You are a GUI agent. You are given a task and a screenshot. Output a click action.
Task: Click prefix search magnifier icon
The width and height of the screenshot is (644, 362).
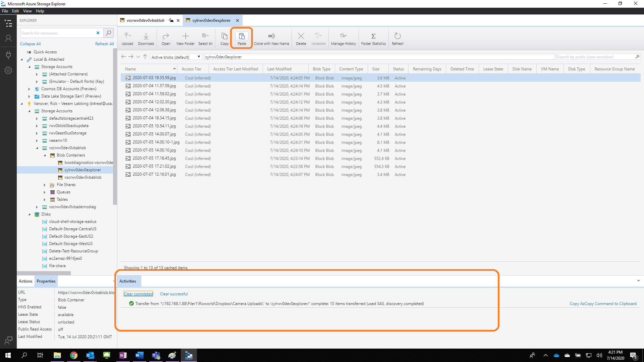tap(637, 57)
